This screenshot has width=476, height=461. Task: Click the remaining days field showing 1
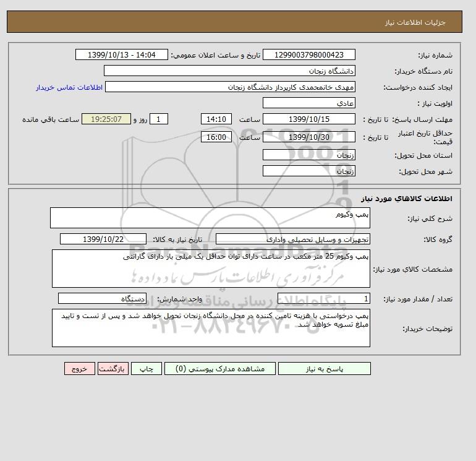click(159, 119)
